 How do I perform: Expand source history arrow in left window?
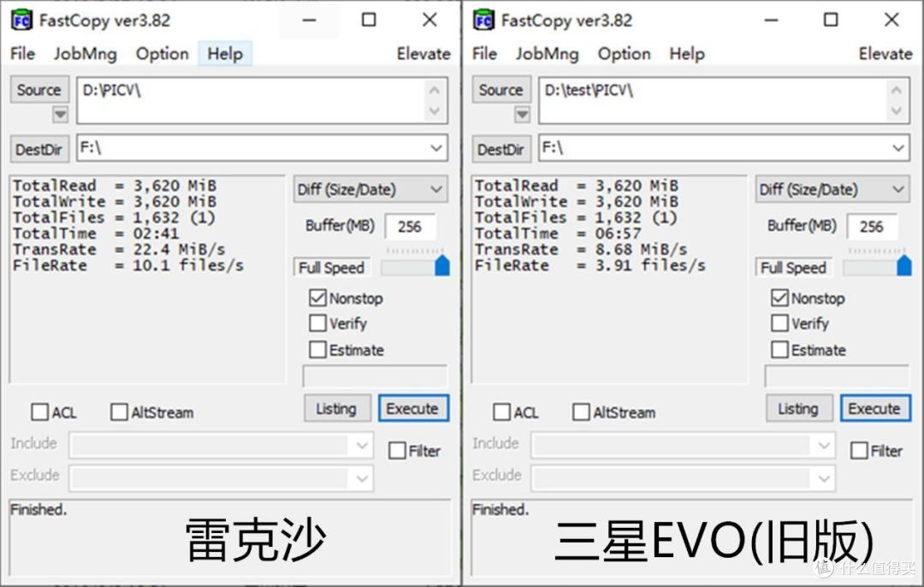(60, 114)
